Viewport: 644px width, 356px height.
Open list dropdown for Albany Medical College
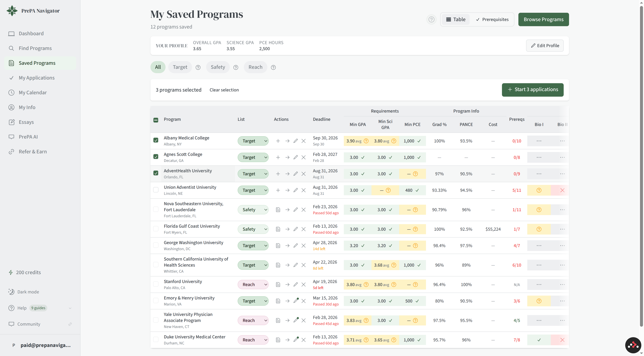[x=253, y=141]
